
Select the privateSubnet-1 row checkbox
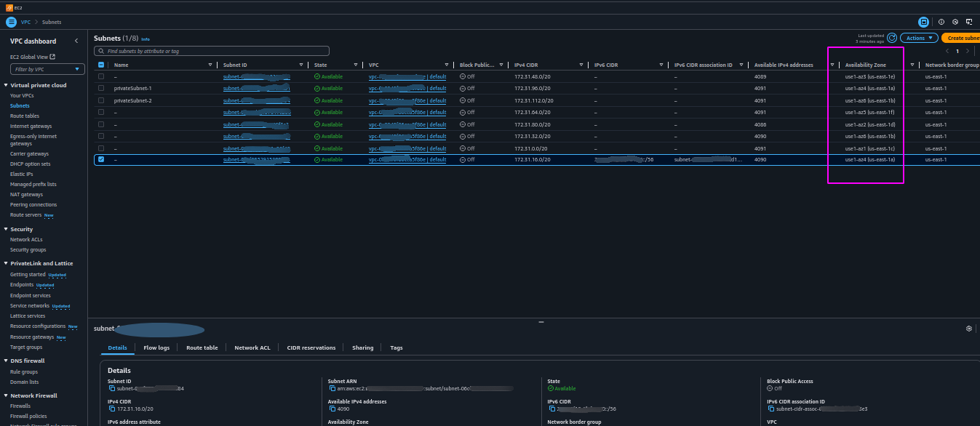(101, 88)
